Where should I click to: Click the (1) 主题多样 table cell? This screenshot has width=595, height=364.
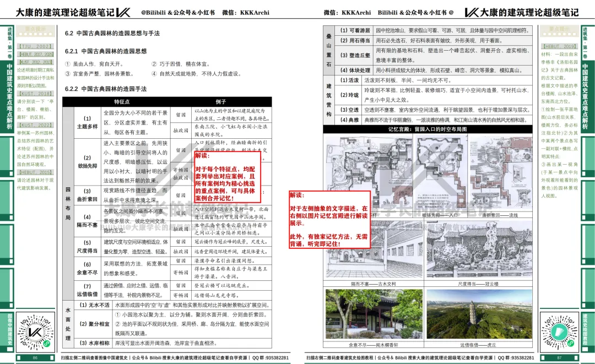tap(87, 122)
